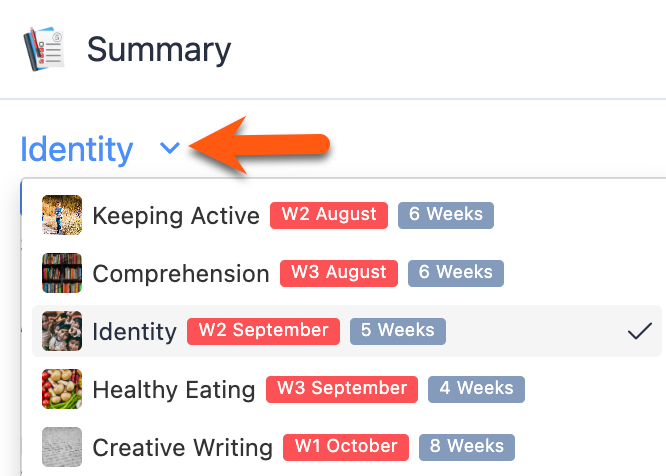Open the Creative Writing unit
The width and height of the screenshot is (666, 476).
click(182, 447)
